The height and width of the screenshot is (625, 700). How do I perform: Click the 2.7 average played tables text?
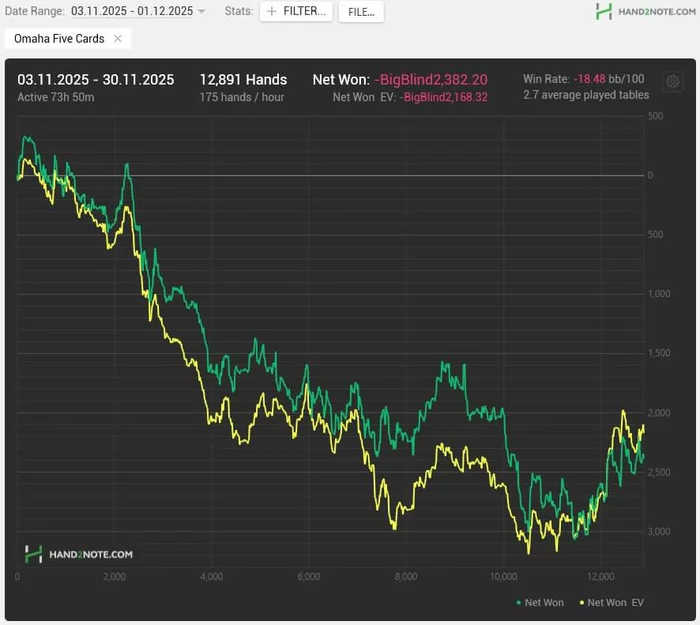pos(586,95)
